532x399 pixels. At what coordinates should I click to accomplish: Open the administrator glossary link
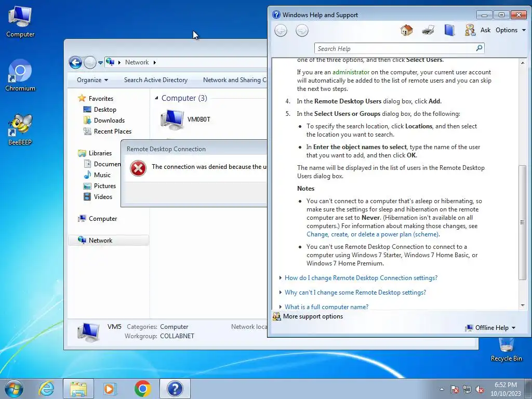pyautogui.click(x=351, y=72)
